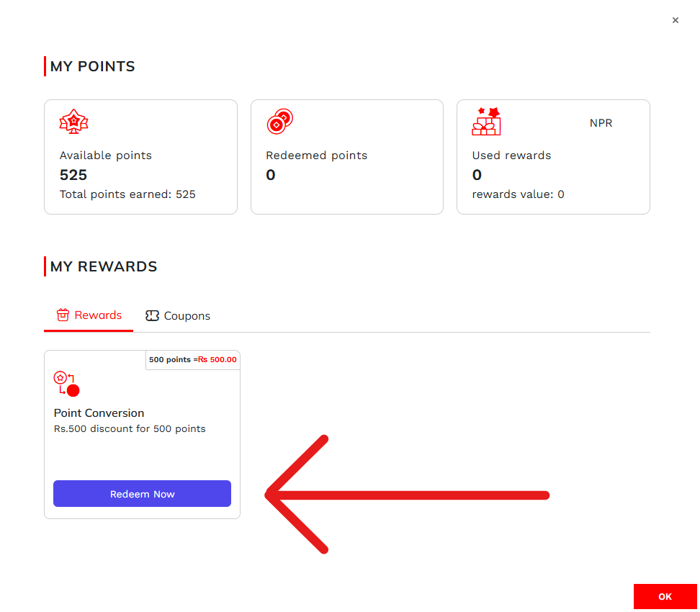Screen dimensions: 700x612
Task: Click the Total points earned text
Action: coord(127,194)
